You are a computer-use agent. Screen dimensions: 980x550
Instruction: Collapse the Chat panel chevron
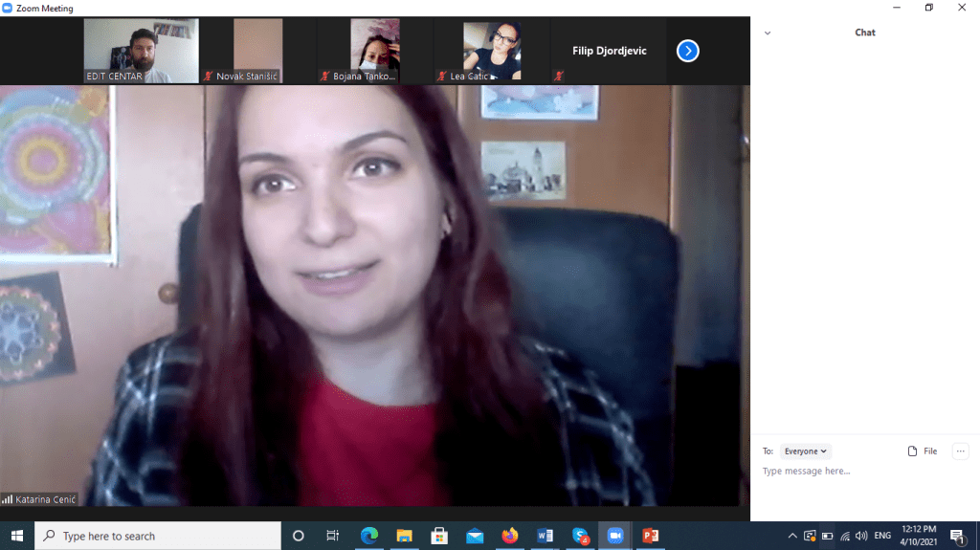[x=768, y=33]
